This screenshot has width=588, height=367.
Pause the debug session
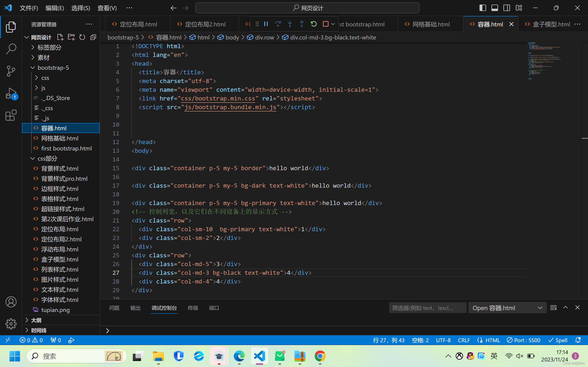pyautogui.click(x=266, y=24)
